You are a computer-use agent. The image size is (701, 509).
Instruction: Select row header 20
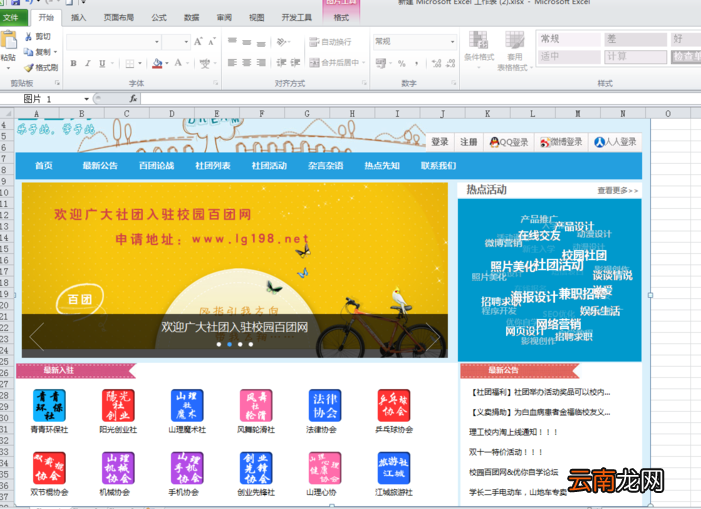[x=4, y=305]
